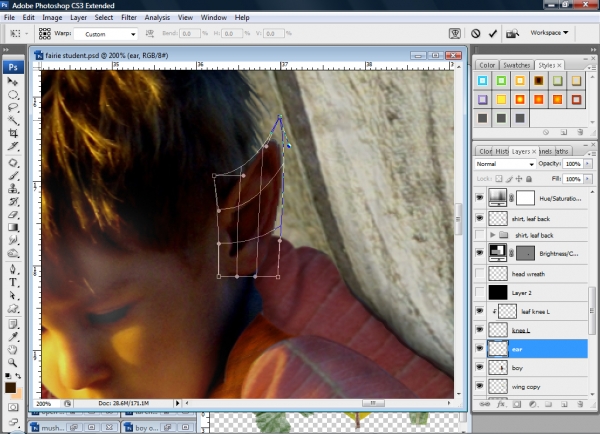The height and width of the screenshot is (434, 600).
Task: Select the knee L layer
Action: tap(537, 330)
